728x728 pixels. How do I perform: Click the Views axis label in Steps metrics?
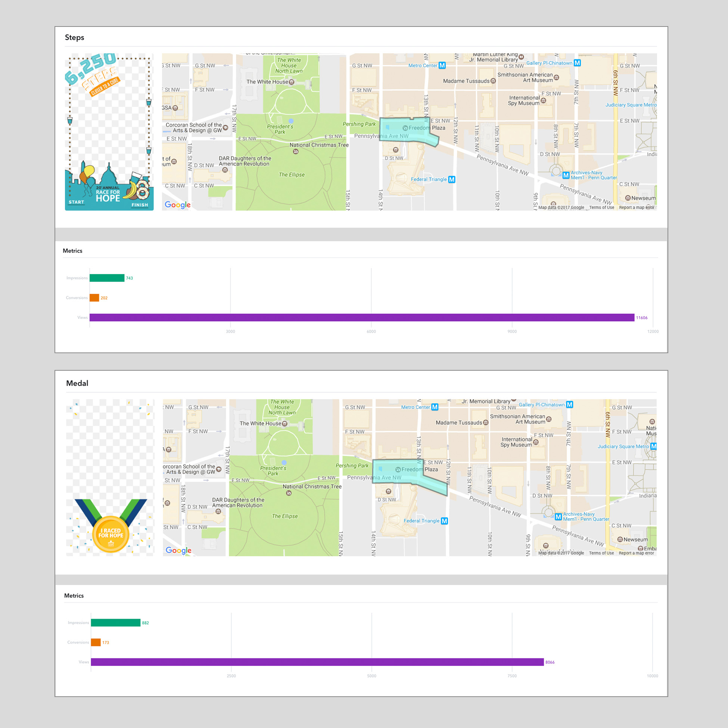83,318
